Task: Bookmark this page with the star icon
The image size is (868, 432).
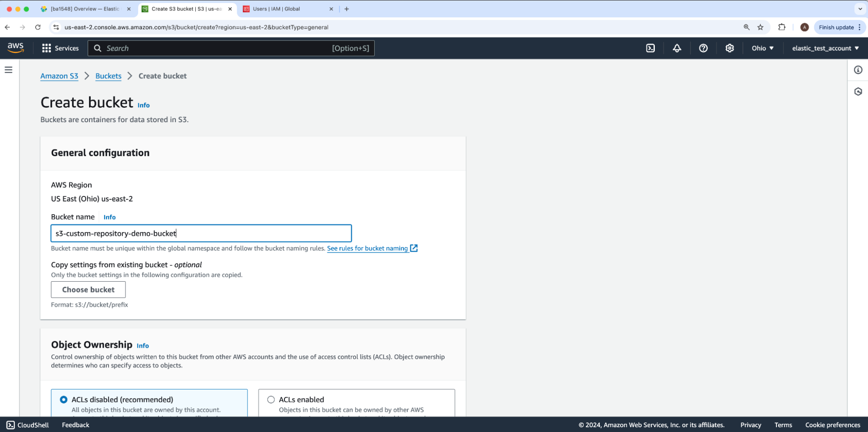Action: [760, 27]
